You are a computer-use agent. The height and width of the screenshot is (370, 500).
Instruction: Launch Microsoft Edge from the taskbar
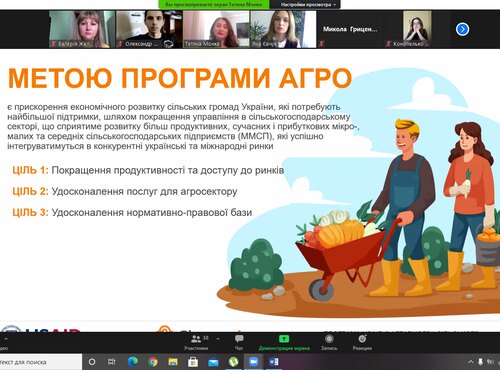pyautogui.click(x=133, y=362)
